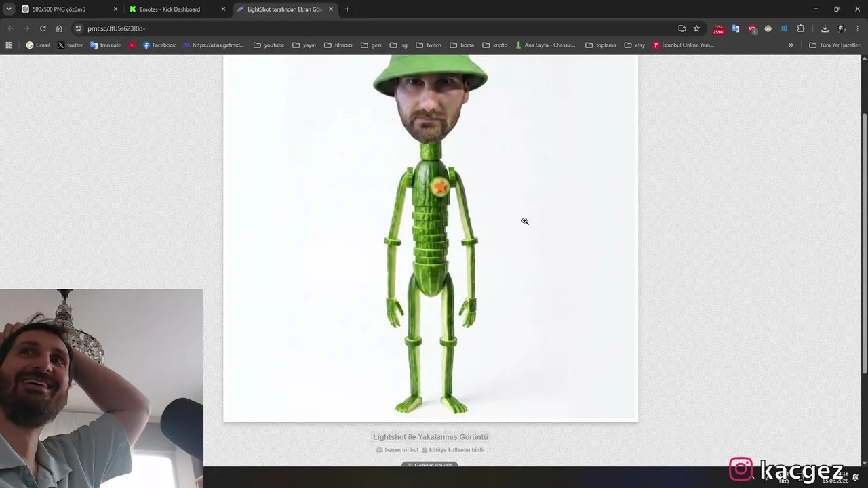The image size is (868, 488).
Task: Expand the etsy bookmark folder
Action: (x=635, y=45)
